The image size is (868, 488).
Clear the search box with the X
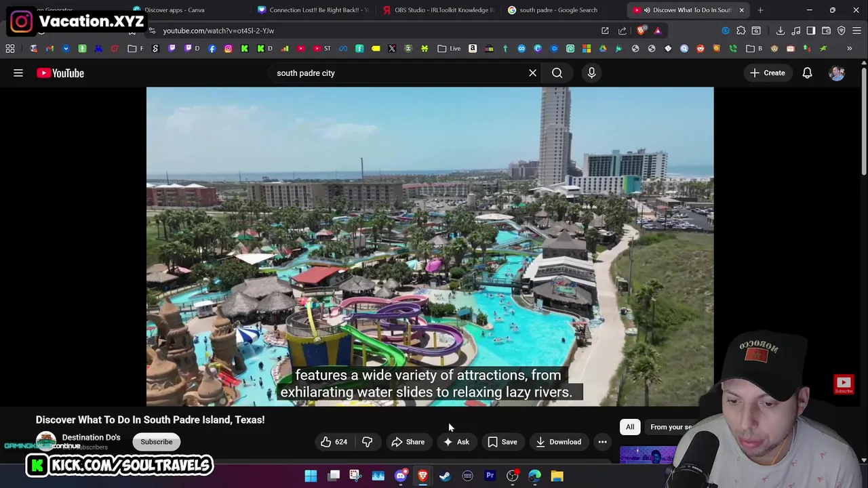(x=532, y=73)
